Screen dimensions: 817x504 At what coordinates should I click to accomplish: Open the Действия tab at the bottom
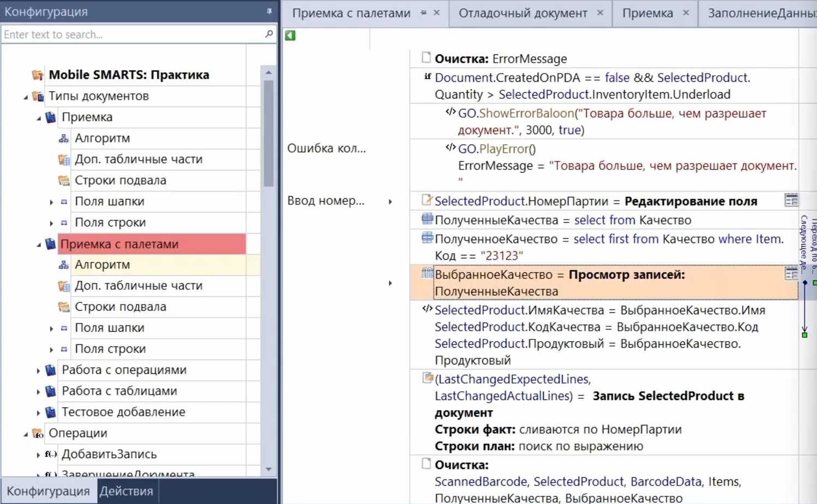127,491
